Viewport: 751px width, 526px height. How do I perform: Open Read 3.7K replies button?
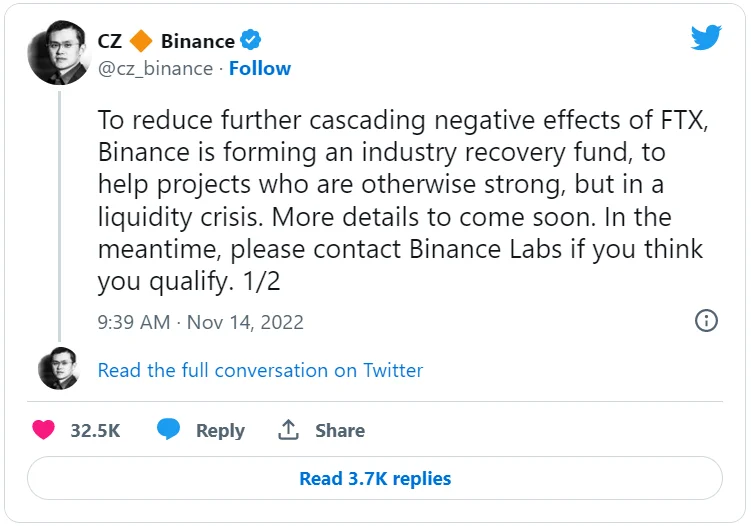click(x=375, y=479)
